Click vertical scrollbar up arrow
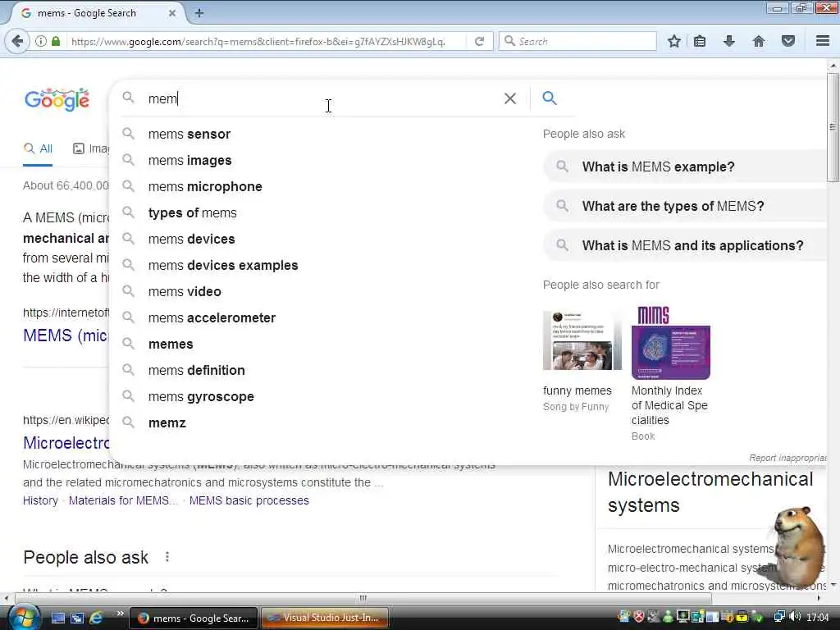Viewport: 840px width, 630px height. 833,66
